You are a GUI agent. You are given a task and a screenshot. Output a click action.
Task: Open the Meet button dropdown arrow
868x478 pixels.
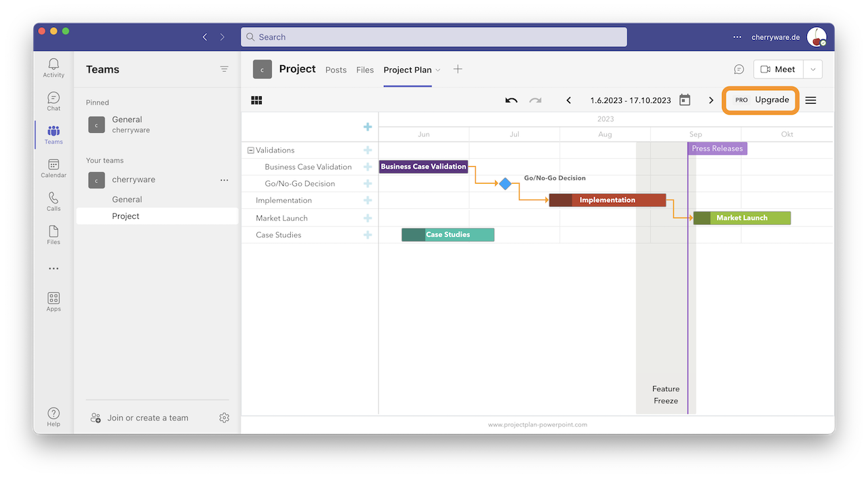(813, 69)
